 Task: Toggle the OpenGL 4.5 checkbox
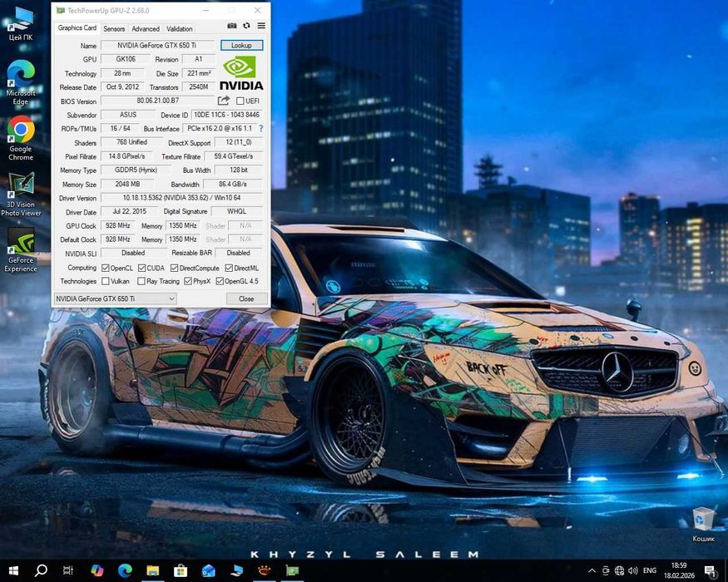(x=220, y=281)
